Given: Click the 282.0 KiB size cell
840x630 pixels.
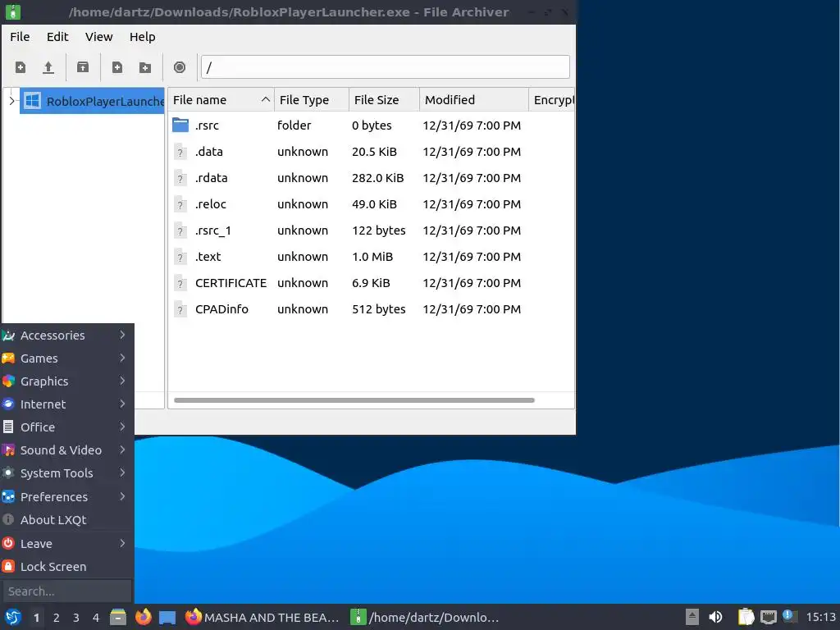Looking at the screenshot, I should (x=377, y=178).
